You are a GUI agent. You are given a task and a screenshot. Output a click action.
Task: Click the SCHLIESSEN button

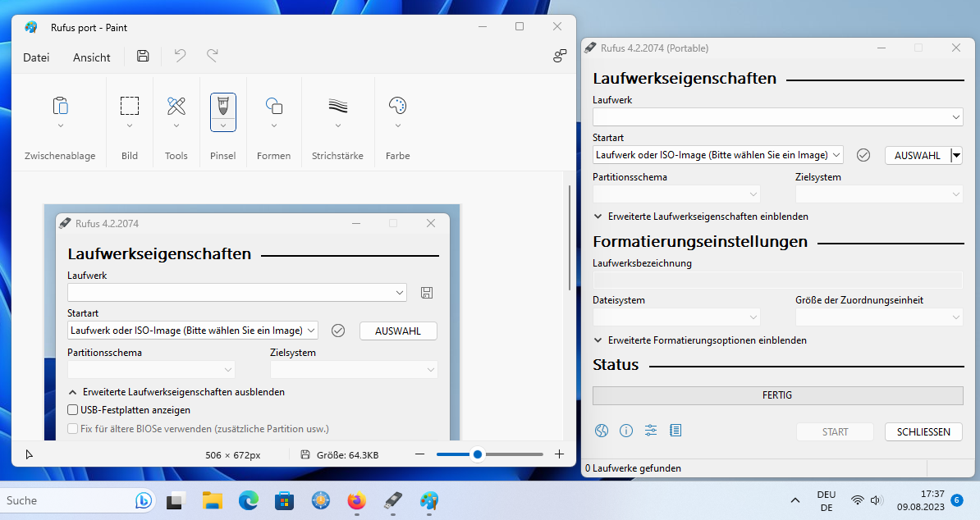[923, 431]
